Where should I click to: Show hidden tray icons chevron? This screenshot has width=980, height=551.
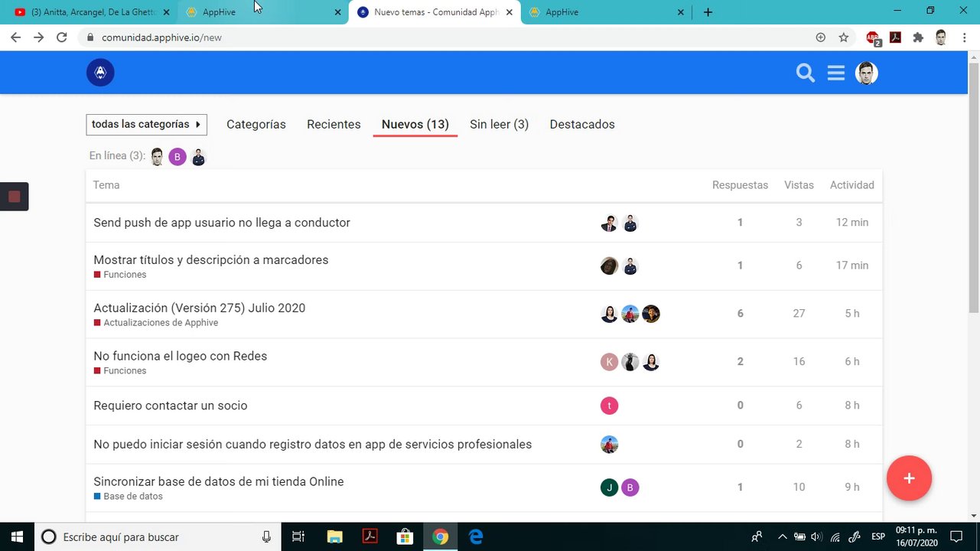(782, 537)
